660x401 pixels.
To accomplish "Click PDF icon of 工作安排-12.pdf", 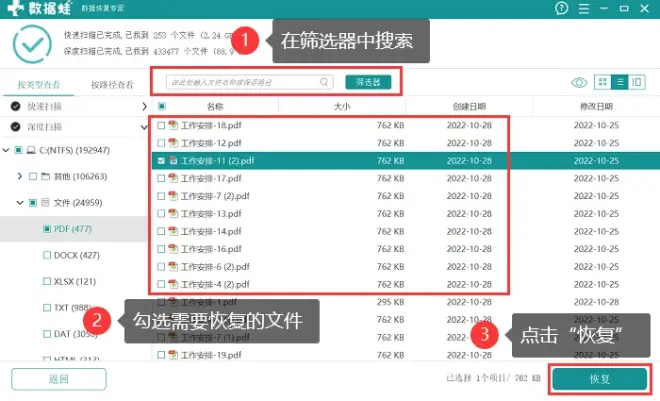I will [173, 143].
